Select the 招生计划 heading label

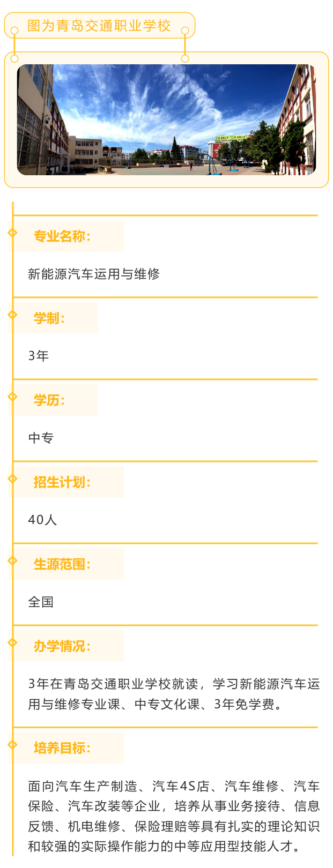point(62,482)
